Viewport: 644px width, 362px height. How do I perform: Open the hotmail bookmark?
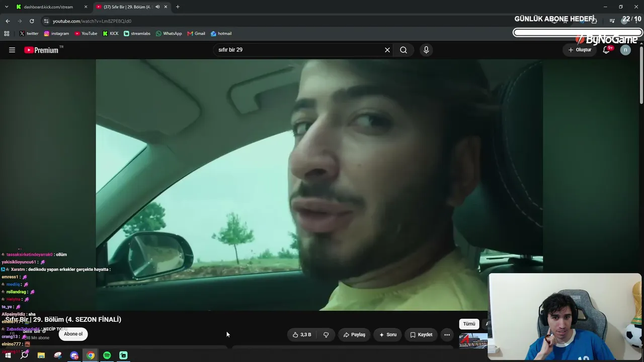point(221,34)
